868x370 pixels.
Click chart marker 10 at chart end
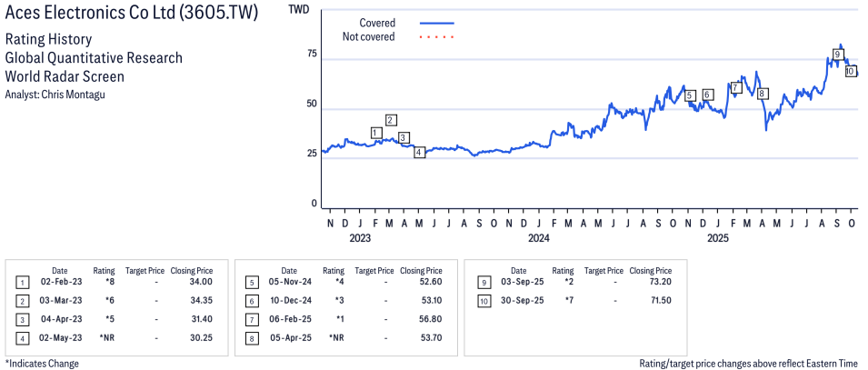[850, 71]
